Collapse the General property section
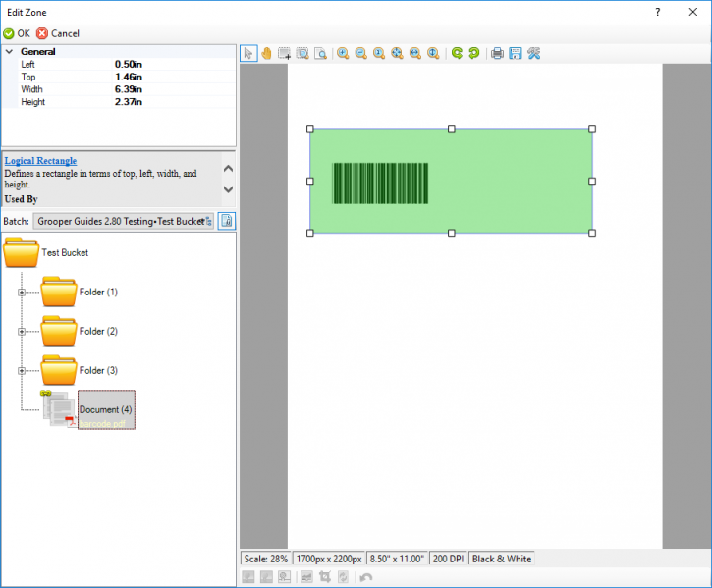Viewport: 712px width, 588px height. 9,51
